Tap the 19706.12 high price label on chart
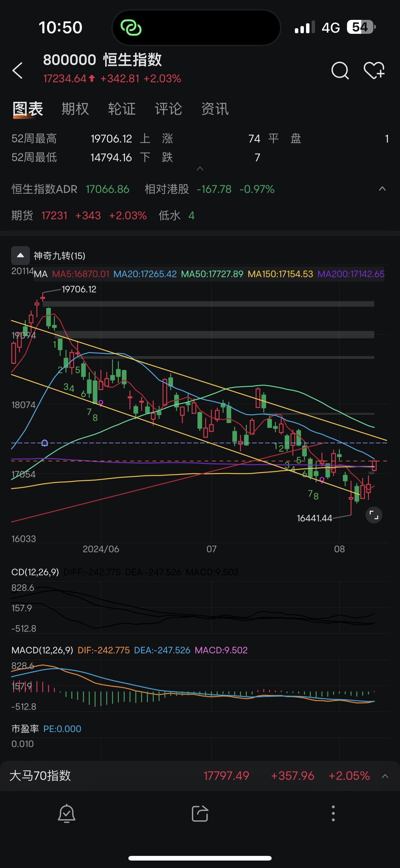 (x=79, y=289)
